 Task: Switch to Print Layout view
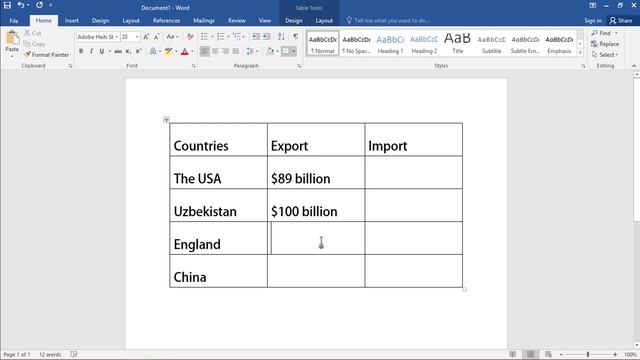(x=531, y=354)
